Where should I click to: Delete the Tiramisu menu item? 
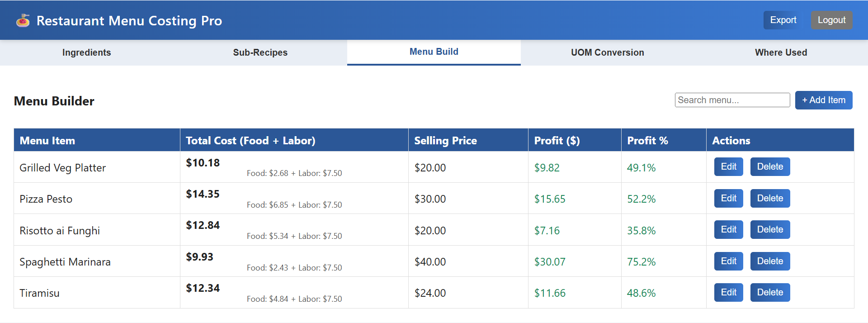(770, 292)
